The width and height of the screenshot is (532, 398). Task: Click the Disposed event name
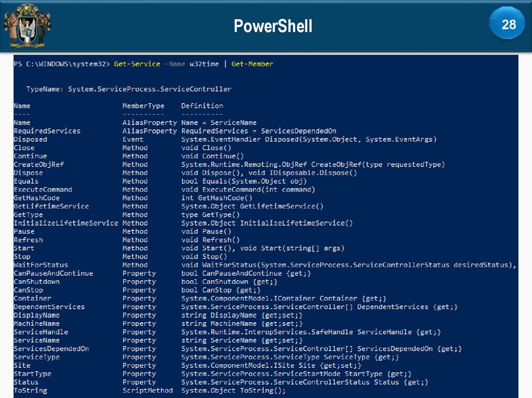31,140
